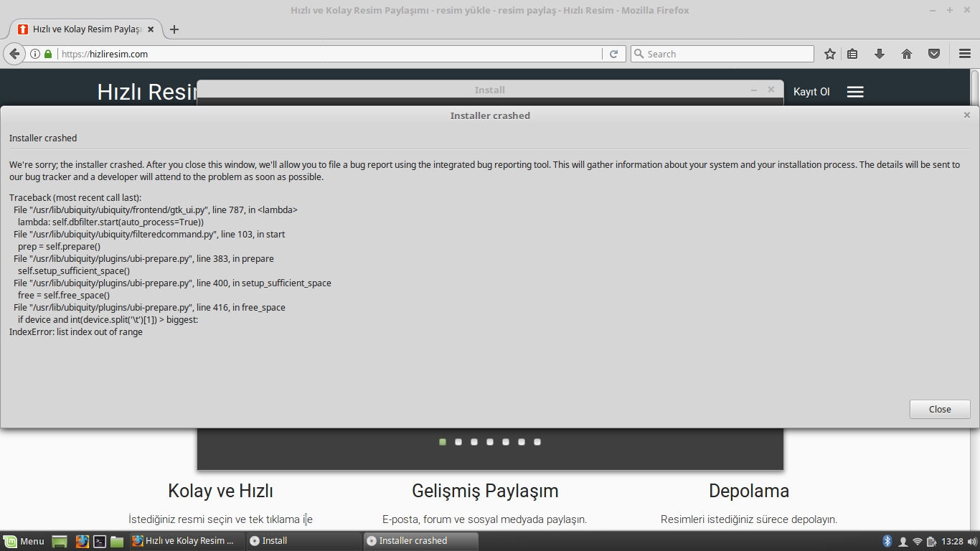Click the user account tray icon
980x551 pixels.
[x=903, y=541]
